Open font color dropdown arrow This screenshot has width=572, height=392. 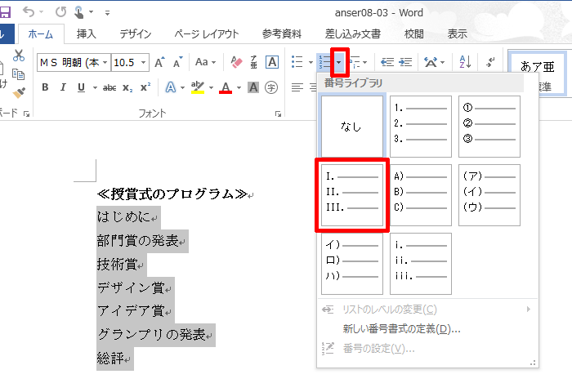239,87
